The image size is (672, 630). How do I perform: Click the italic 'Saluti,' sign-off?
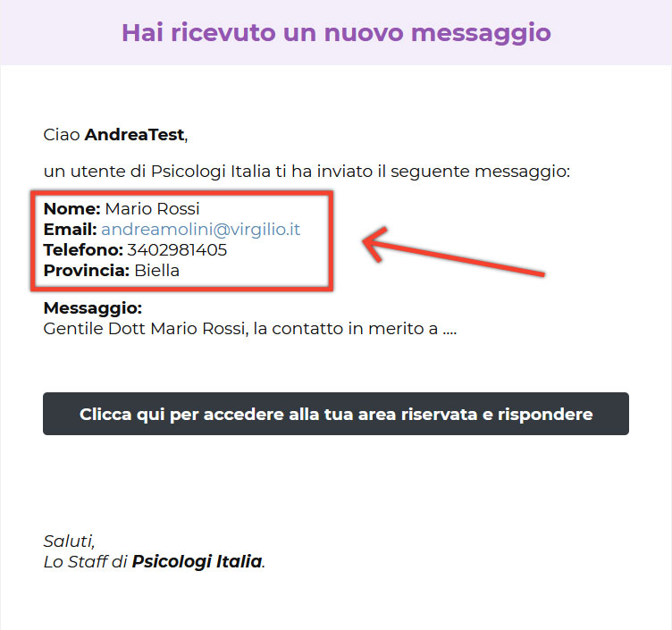(x=69, y=542)
